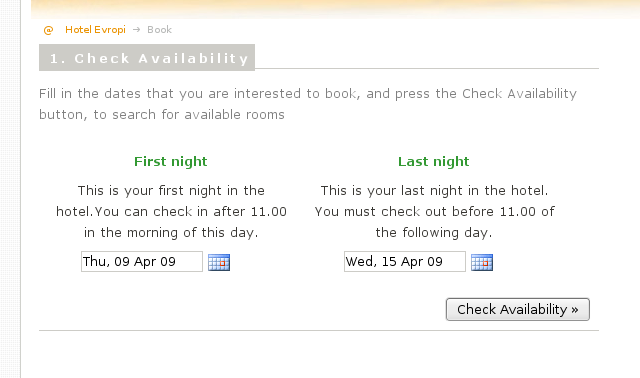Click the breadcrumb arrow after Hotel Evropi
This screenshot has height=378, width=640.
point(137,30)
